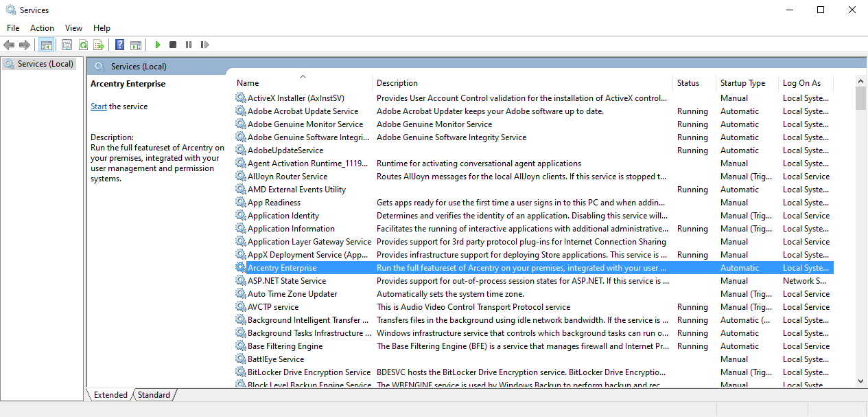The width and height of the screenshot is (868, 417).
Task: Start the service with the green play icon
Action: [157, 45]
